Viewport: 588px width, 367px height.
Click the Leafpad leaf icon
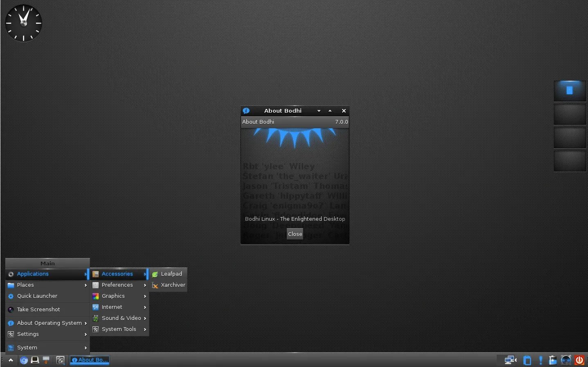(155, 274)
